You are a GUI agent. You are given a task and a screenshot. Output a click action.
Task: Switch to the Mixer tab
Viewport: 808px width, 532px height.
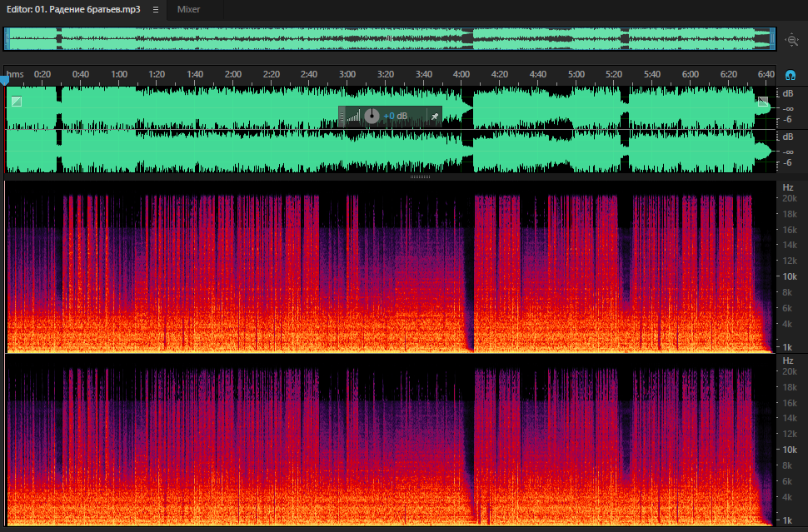[188, 9]
